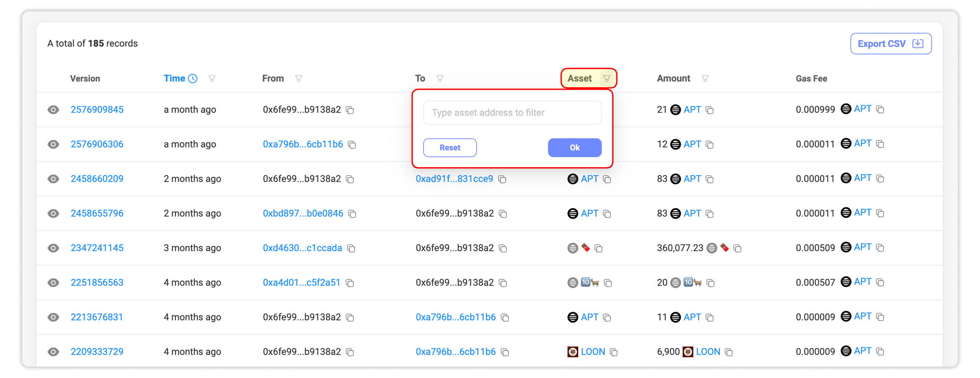Copy the From address in row 2576909845

coord(350,110)
